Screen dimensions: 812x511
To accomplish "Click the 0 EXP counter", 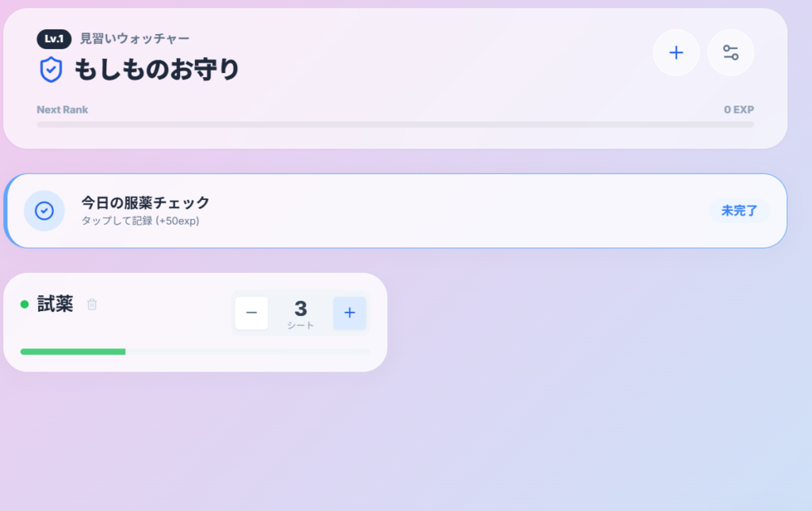I will point(738,109).
